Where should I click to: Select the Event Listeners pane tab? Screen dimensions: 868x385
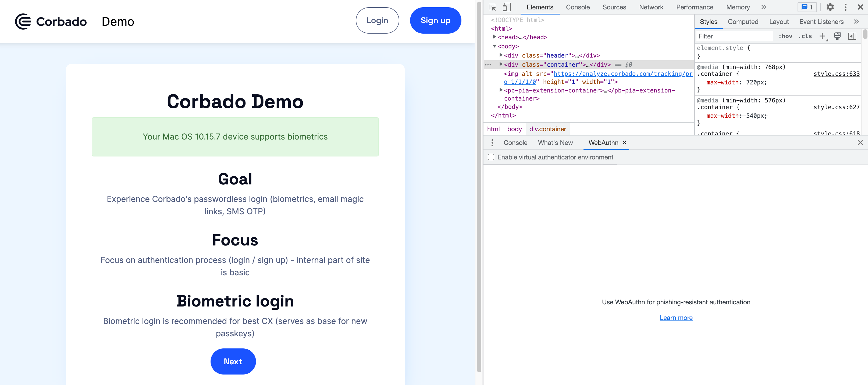(821, 22)
